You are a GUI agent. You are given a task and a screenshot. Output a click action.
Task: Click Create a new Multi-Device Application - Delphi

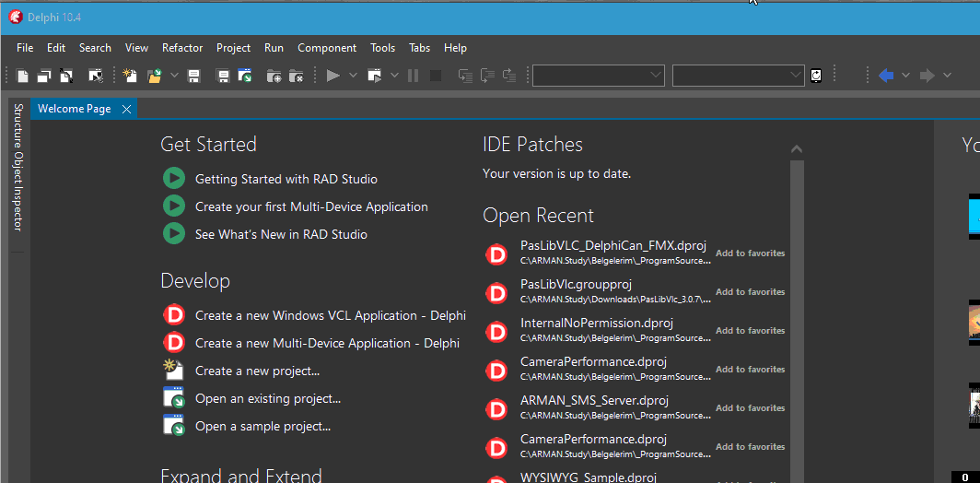(328, 343)
